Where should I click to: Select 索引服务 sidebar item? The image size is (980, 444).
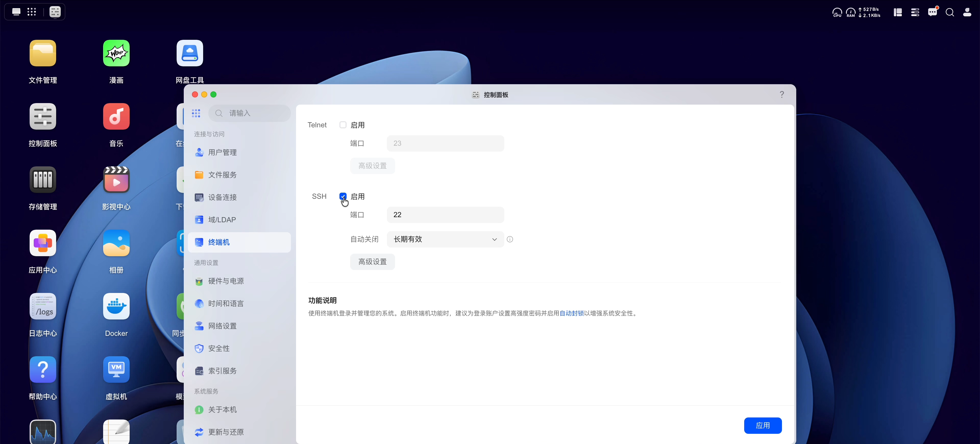pos(239,371)
